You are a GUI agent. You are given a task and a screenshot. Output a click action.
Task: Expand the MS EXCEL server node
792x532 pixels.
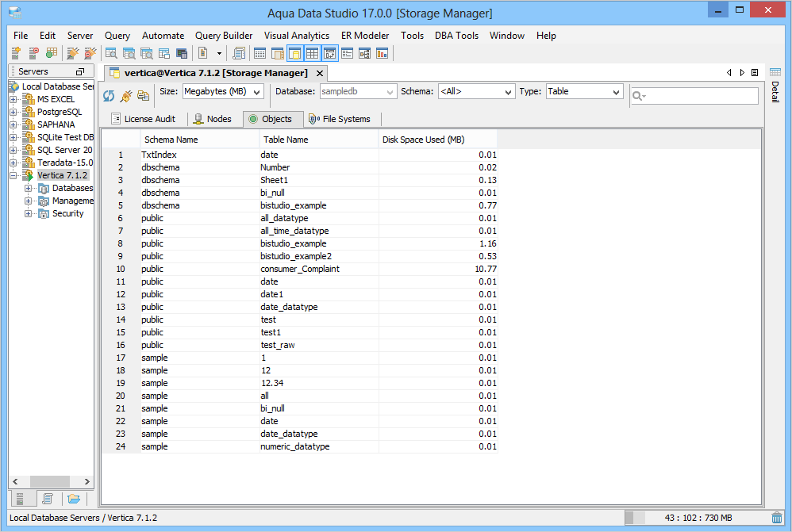pyautogui.click(x=13, y=99)
